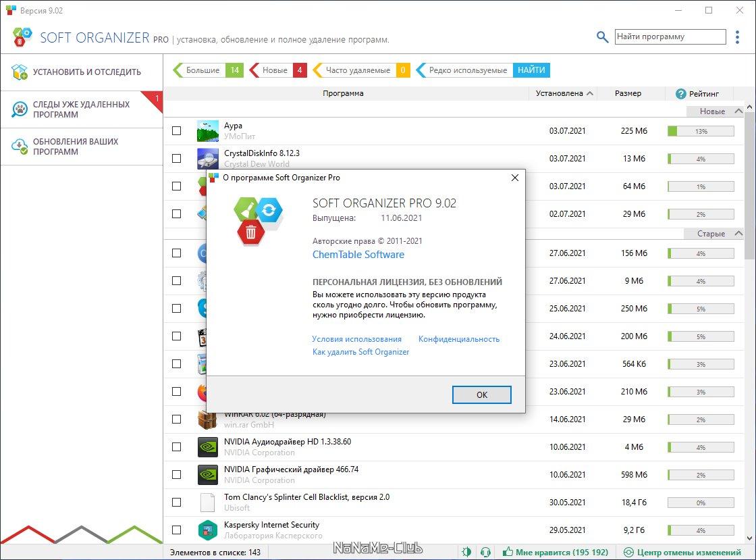Click the Kaspersky Internet Security icon

(207, 530)
